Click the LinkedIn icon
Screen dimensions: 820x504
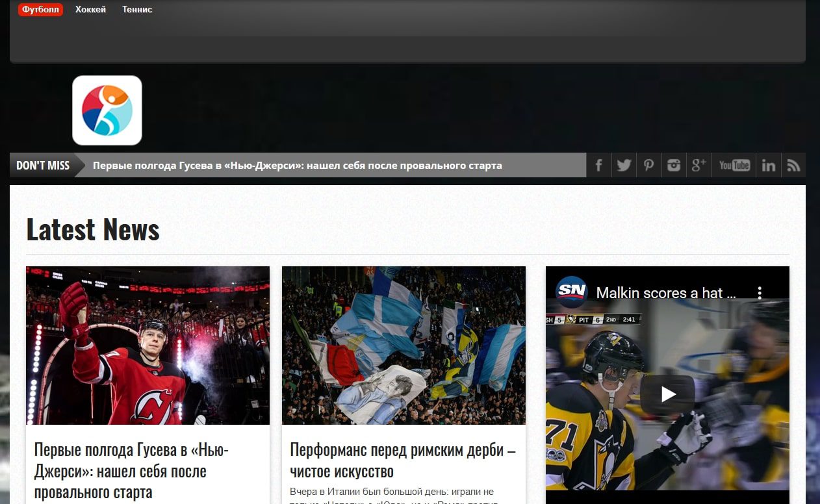768,165
